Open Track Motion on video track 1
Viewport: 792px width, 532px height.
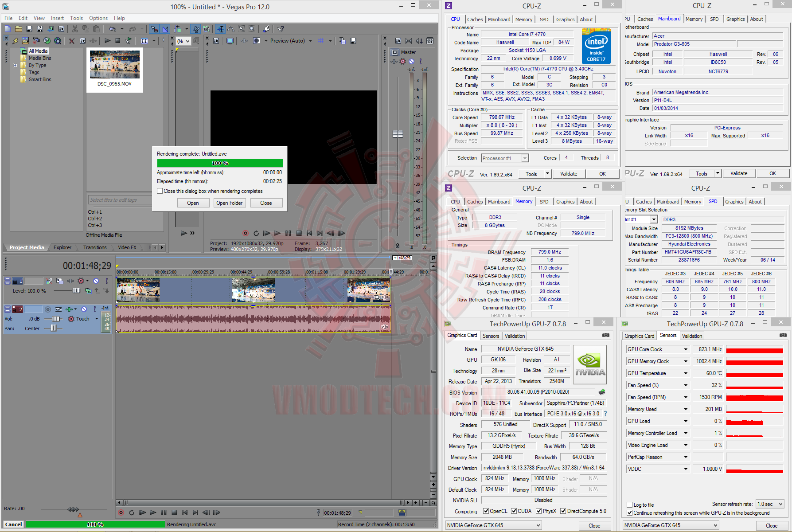click(59, 281)
